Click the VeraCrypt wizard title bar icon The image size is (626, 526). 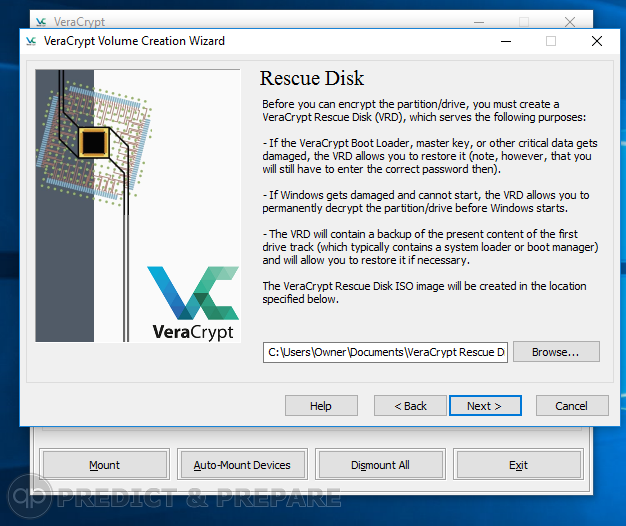click(31, 41)
